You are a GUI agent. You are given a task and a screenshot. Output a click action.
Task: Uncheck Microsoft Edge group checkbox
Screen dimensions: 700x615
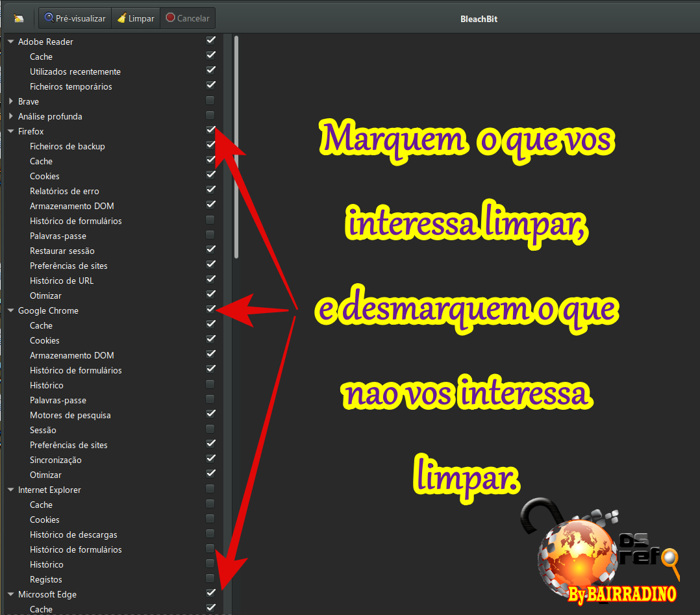point(210,594)
